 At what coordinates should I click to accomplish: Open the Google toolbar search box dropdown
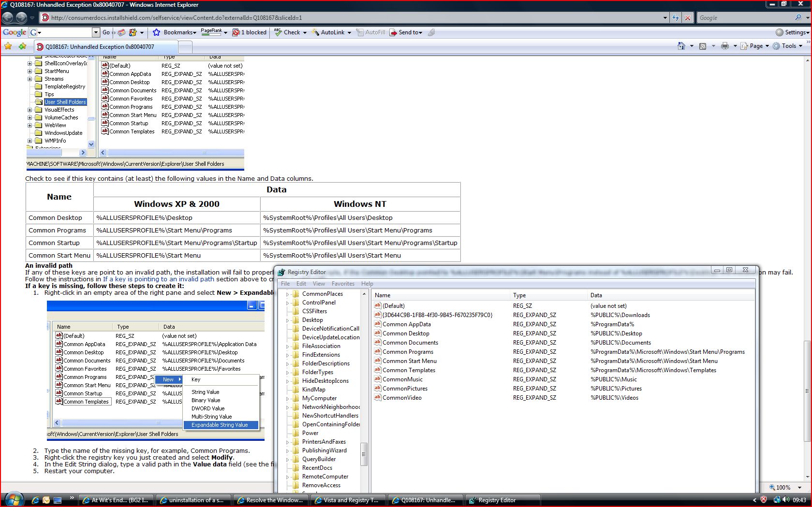tap(96, 32)
